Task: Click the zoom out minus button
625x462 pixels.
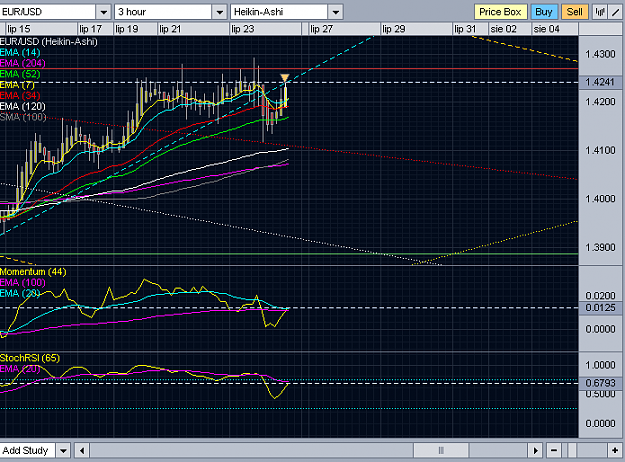Action: click(x=554, y=451)
